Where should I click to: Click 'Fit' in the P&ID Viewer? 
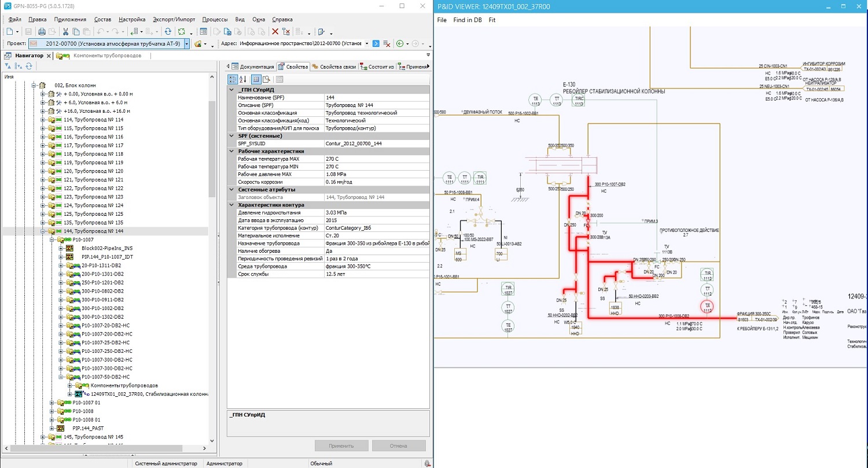492,20
